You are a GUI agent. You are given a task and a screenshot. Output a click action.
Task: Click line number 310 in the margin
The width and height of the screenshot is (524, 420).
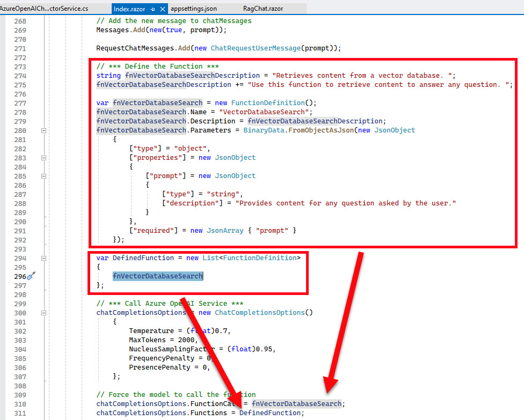click(20, 404)
